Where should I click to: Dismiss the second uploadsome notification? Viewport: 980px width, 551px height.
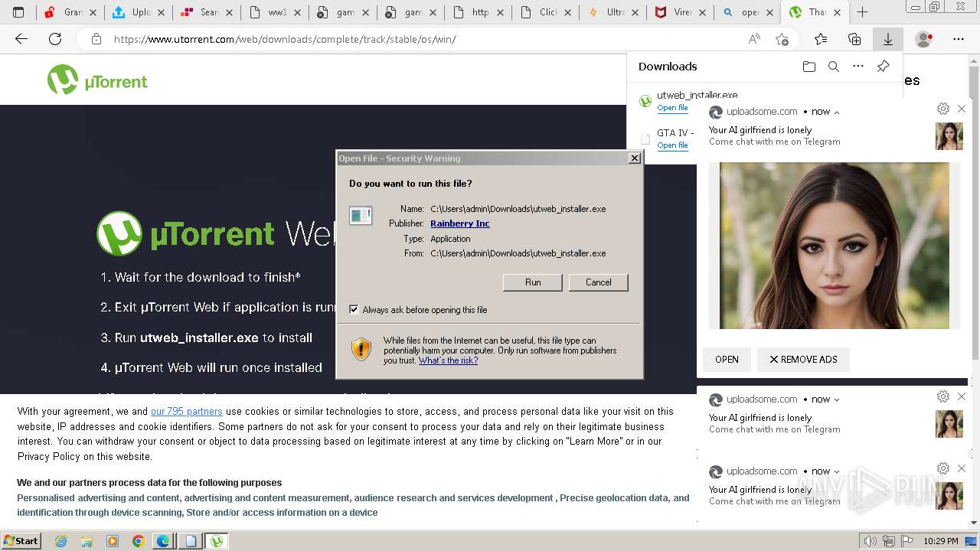(962, 396)
